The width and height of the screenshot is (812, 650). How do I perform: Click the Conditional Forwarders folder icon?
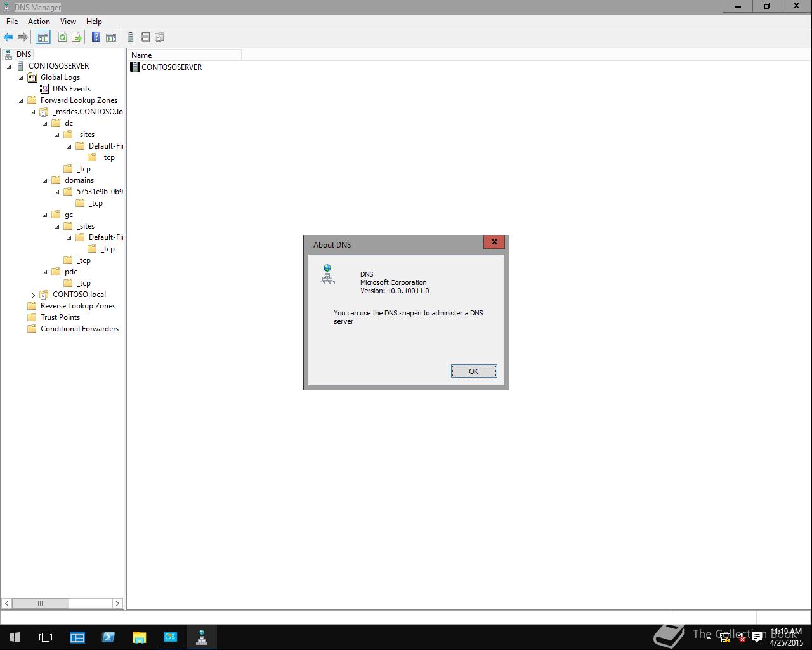pyautogui.click(x=32, y=329)
